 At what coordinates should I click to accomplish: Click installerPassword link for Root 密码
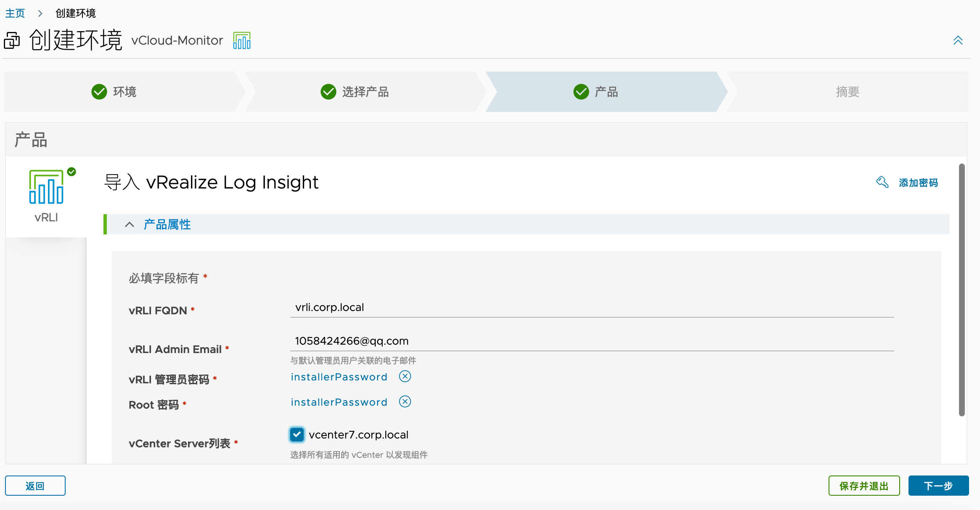[x=339, y=402]
